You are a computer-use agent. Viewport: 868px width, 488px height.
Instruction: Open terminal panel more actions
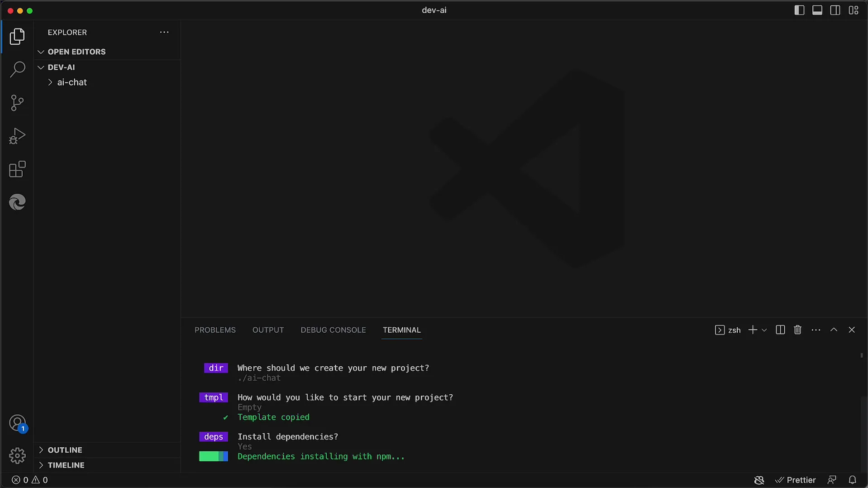816,330
